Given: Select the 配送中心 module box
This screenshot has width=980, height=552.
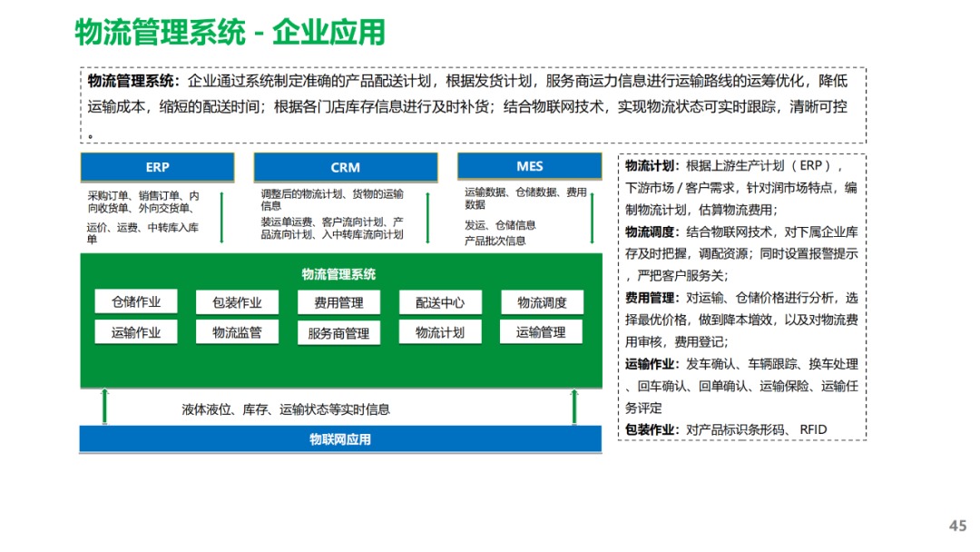Looking at the screenshot, I should click(x=440, y=302).
